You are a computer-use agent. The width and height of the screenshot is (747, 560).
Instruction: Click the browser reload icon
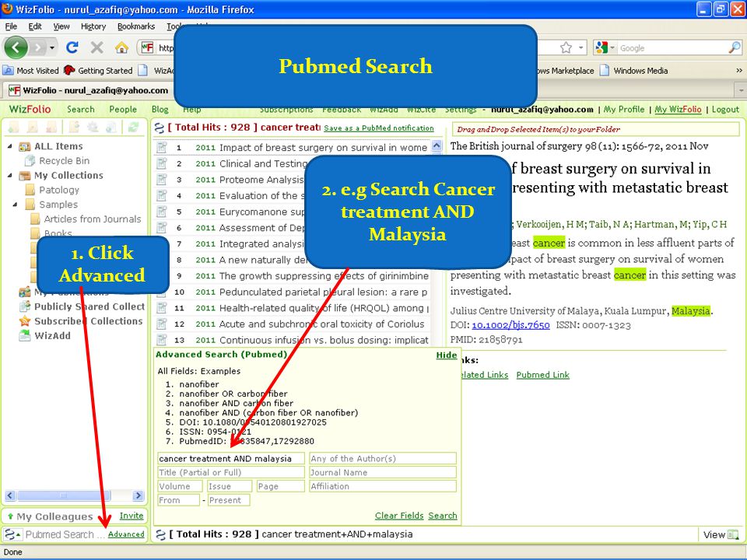click(x=72, y=47)
